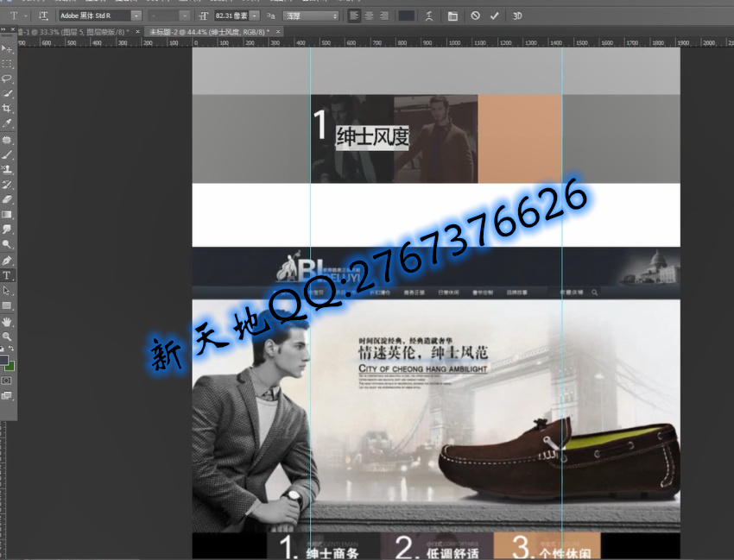Open the anti-aliasing method dropdown
The image size is (734, 560).
(334, 16)
